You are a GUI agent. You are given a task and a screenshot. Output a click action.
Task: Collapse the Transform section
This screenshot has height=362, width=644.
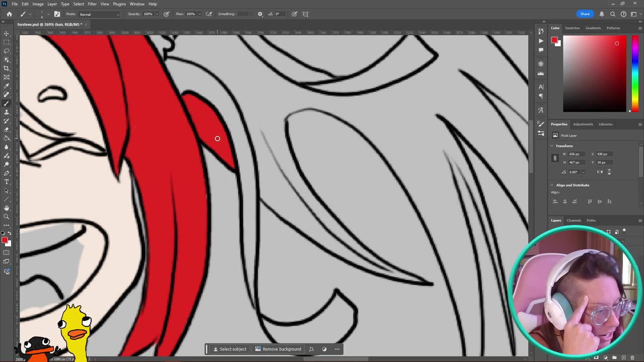(552, 146)
